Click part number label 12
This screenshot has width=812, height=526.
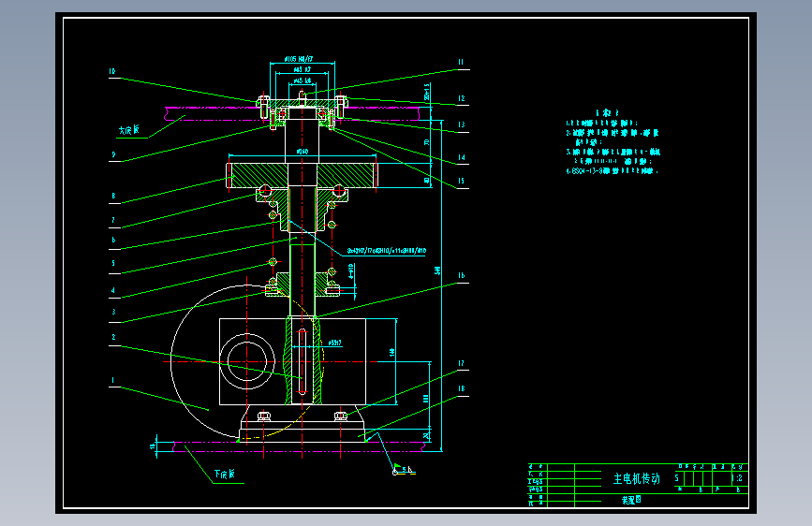click(461, 98)
